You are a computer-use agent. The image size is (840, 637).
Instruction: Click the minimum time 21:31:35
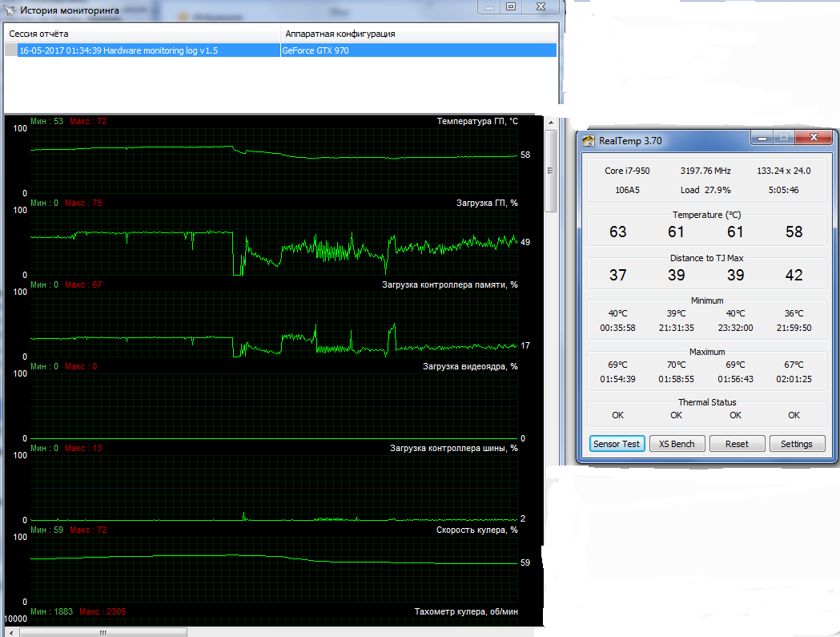pyautogui.click(x=676, y=328)
